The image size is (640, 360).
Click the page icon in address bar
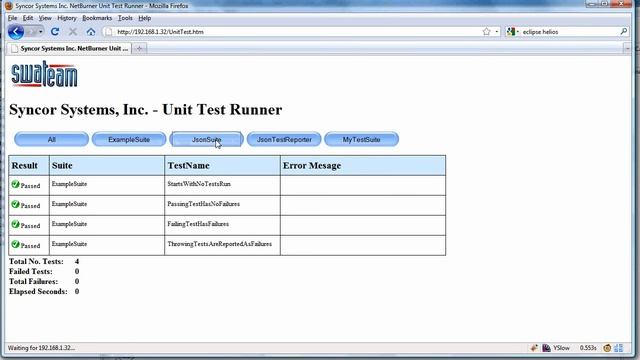(x=108, y=32)
